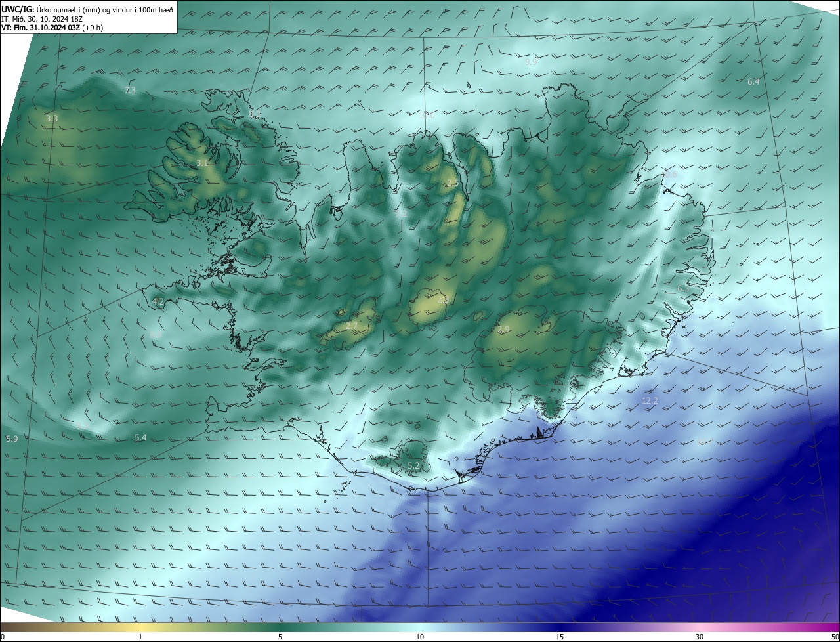Image resolution: width=840 pixels, height=642 pixels.
Task: Click the 'VT: Fim. 31.10.2024 03Z' line
Action: pos(40,28)
